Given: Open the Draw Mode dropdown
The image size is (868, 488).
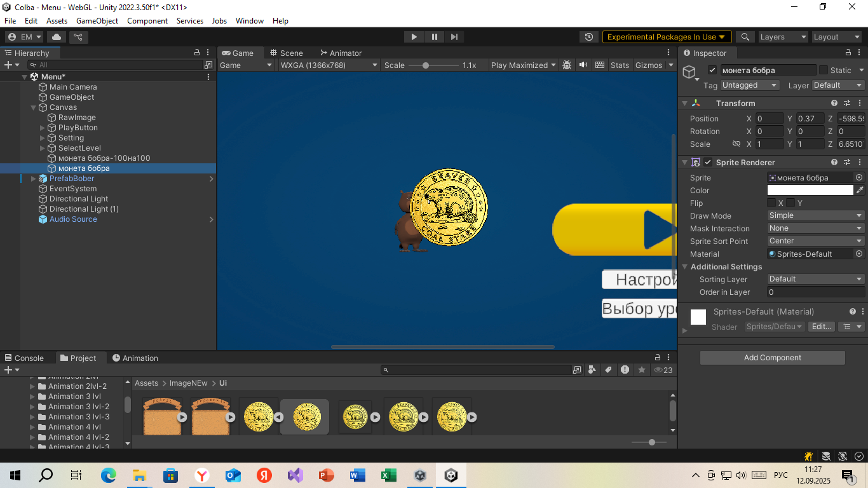Looking at the screenshot, I should (x=815, y=215).
